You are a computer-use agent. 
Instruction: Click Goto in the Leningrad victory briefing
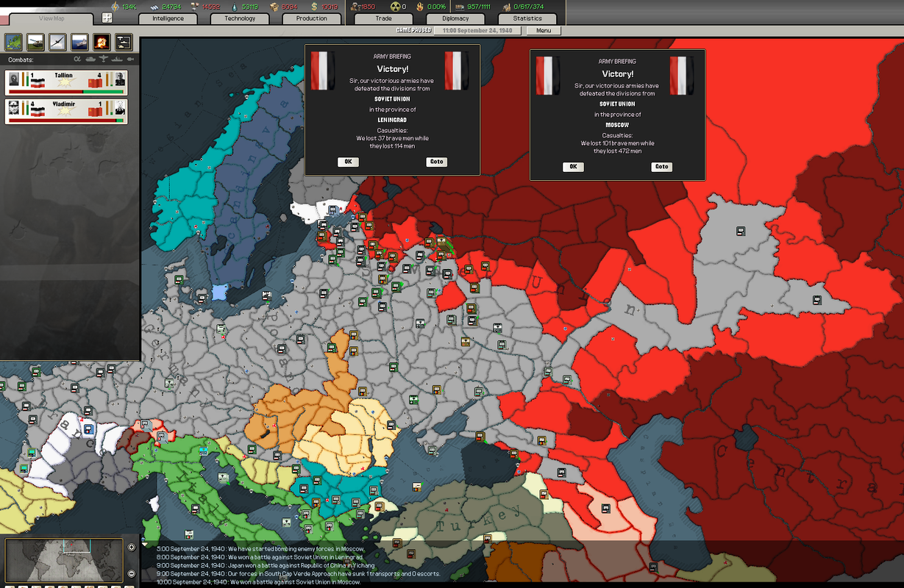click(437, 162)
